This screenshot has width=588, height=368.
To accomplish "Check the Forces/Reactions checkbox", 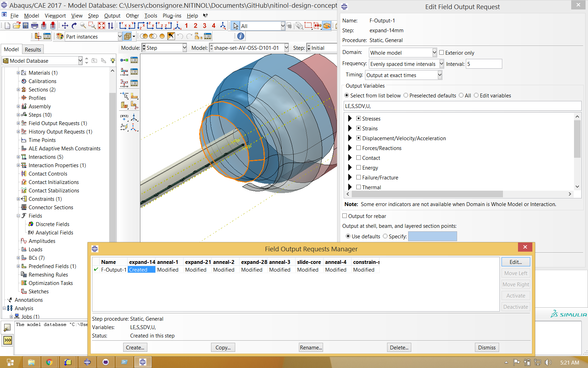I will (x=358, y=148).
